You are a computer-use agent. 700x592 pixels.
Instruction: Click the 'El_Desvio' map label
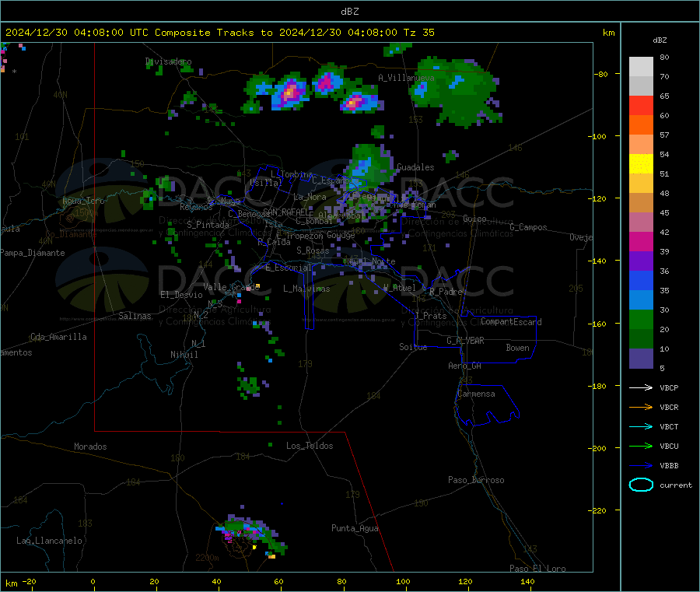(181, 295)
